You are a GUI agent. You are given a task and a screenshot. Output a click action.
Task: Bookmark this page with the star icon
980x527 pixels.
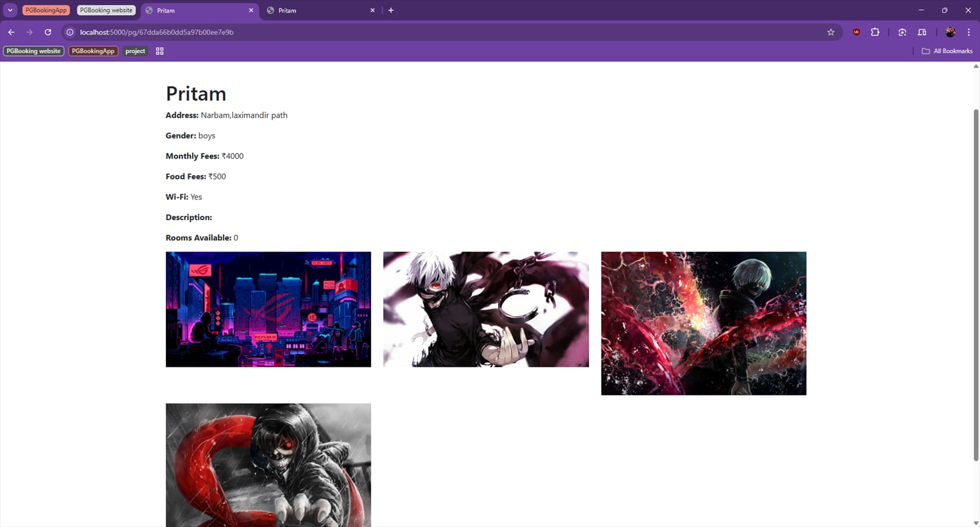tap(830, 32)
